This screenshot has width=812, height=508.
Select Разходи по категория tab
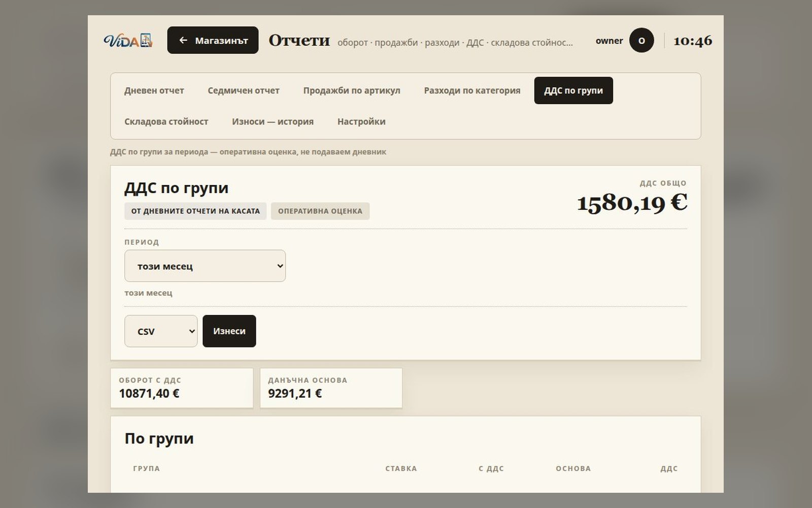click(x=472, y=90)
